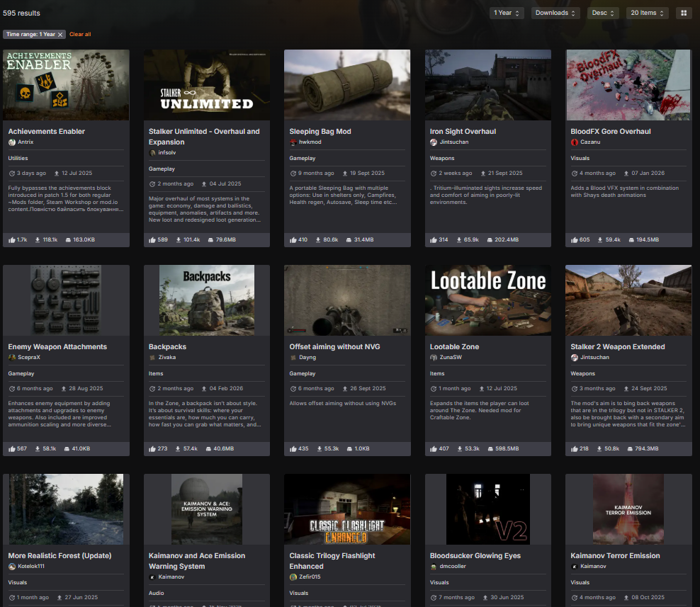Visit author infsolv's profile
The width and height of the screenshot is (700, 607).
(167, 153)
